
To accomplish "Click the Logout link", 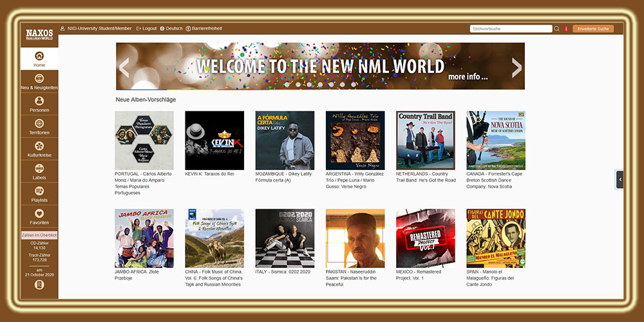I will pos(146,29).
